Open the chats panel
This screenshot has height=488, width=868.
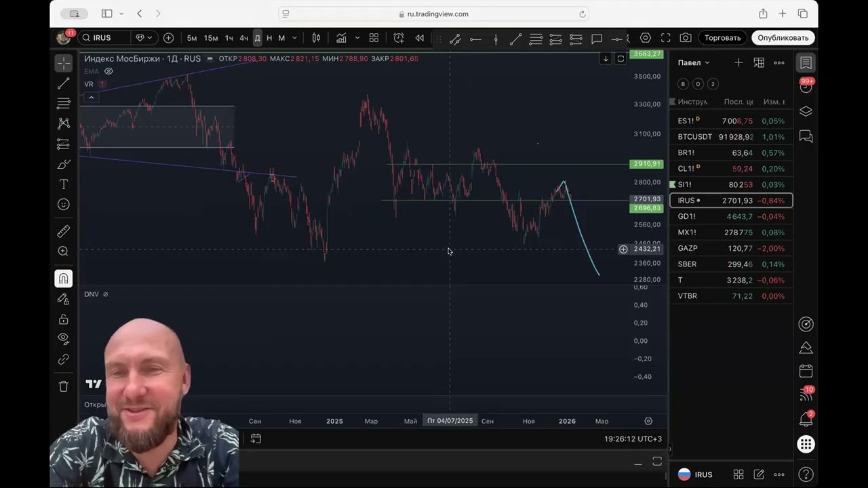coord(806,136)
